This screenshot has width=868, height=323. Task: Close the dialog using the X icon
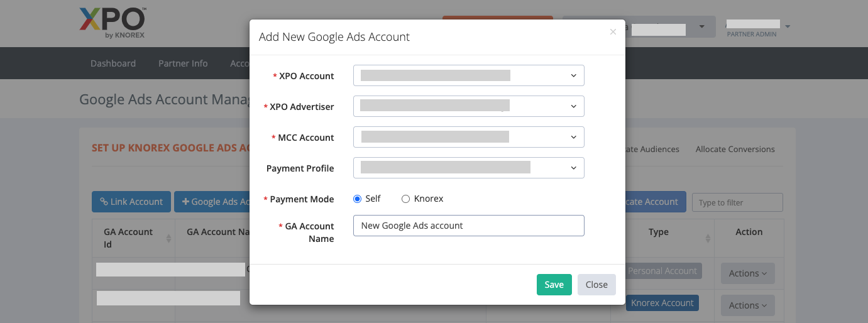(x=613, y=32)
